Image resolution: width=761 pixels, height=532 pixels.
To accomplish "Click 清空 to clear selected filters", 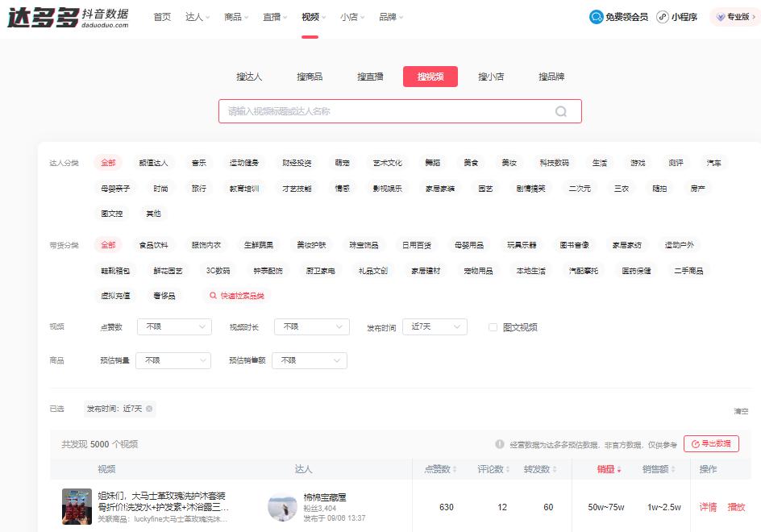I will [741, 410].
